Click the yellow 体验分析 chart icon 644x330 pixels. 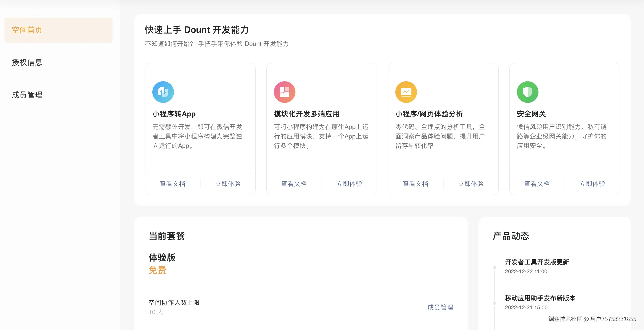pos(406,92)
